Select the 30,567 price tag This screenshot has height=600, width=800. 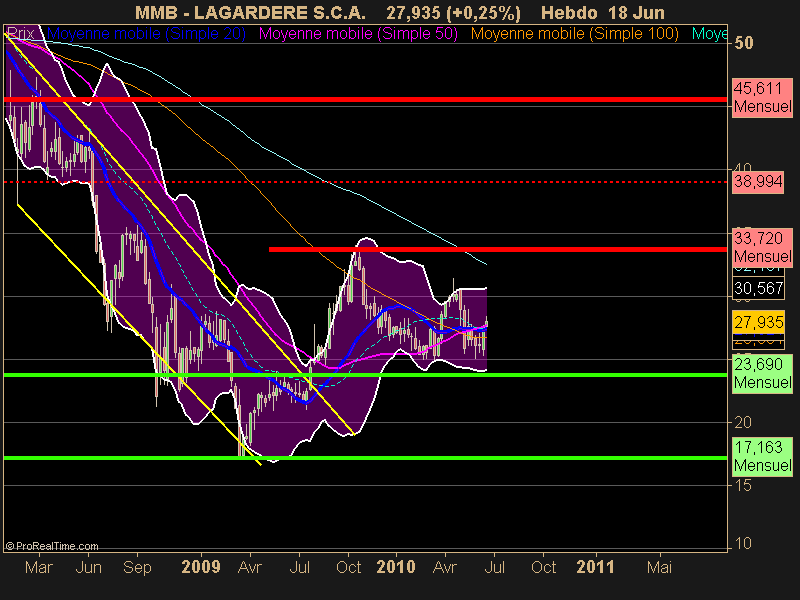758,288
